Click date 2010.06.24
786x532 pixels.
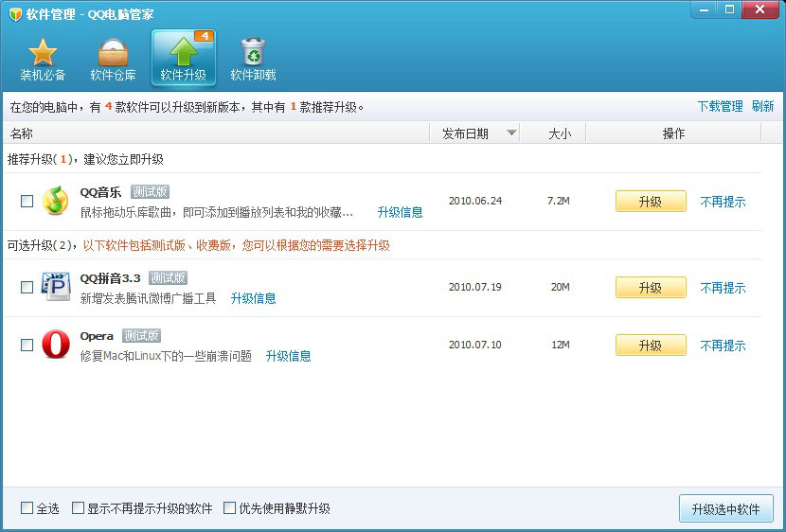click(x=475, y=201)
